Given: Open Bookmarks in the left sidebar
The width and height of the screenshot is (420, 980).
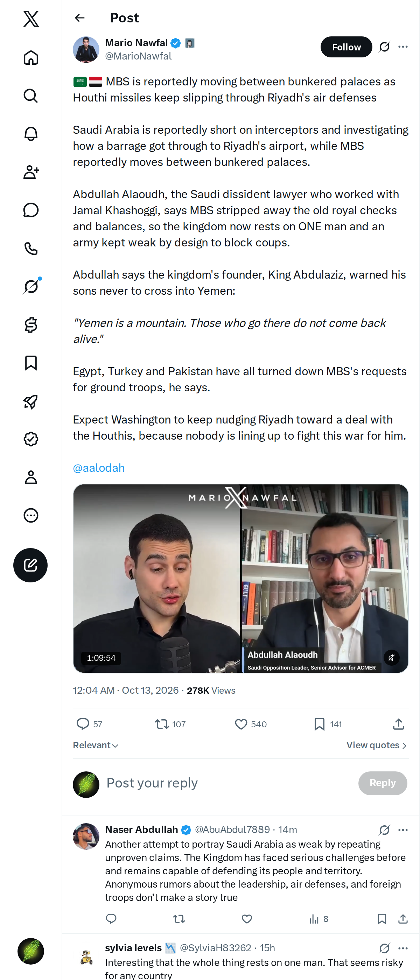Looking at the screenshot, I should pos(31,363).
